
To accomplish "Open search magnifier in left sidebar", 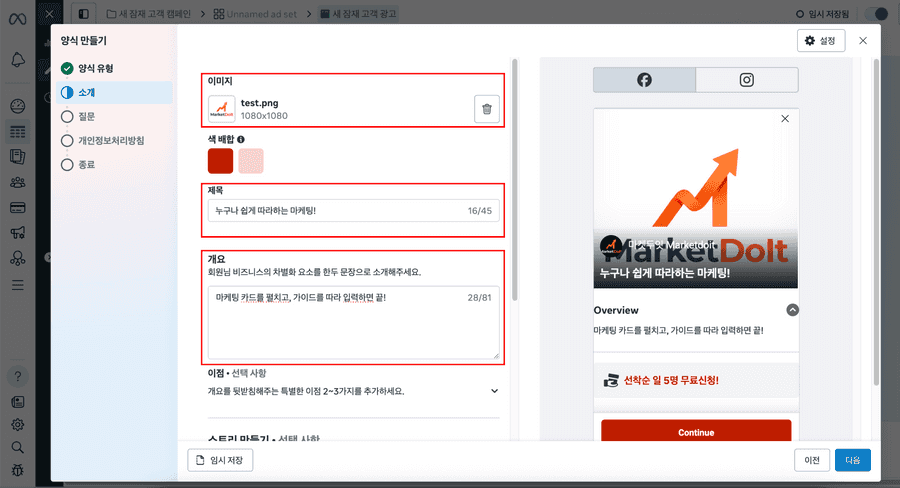I will point(18,447).
